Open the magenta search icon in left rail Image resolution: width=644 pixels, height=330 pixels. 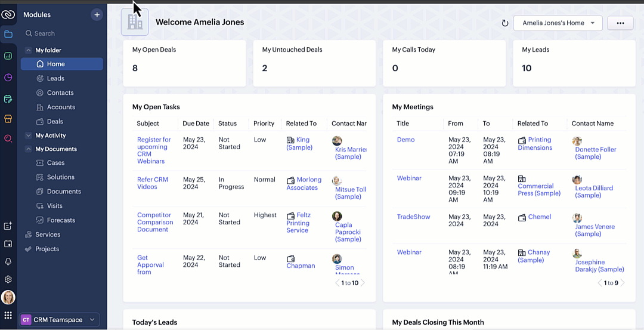(x=8, y=138)
